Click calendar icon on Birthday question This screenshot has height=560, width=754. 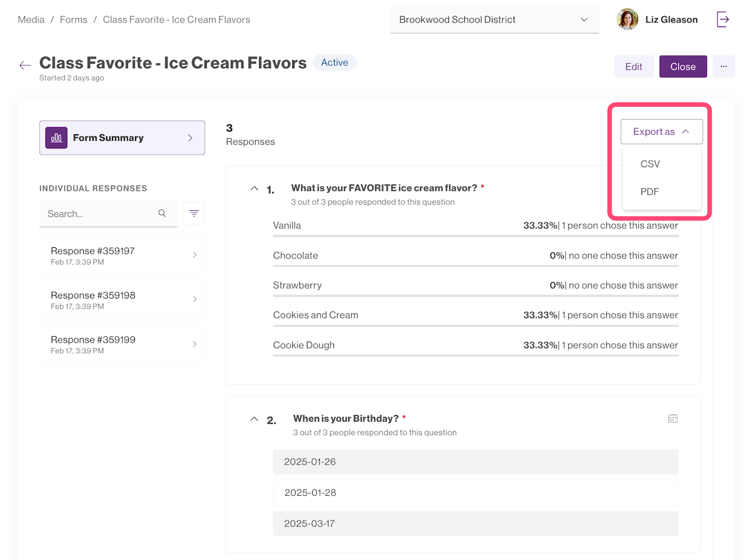coord(673,419)
